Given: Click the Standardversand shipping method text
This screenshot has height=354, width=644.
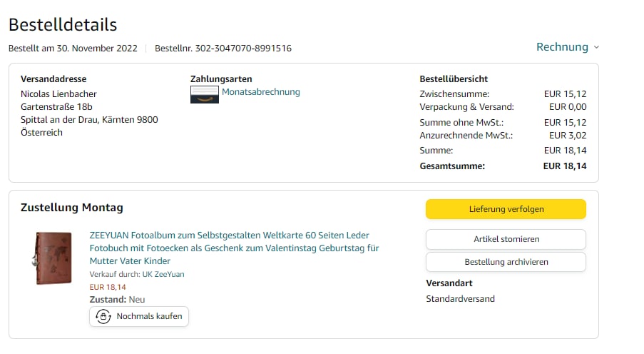Looking at the screenshot, I should 461,299.
